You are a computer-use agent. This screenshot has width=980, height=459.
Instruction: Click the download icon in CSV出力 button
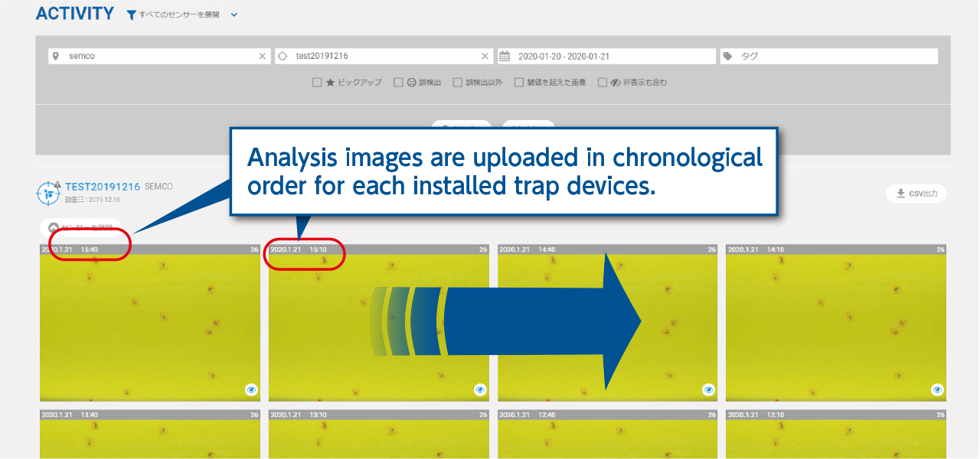[900, 194]
